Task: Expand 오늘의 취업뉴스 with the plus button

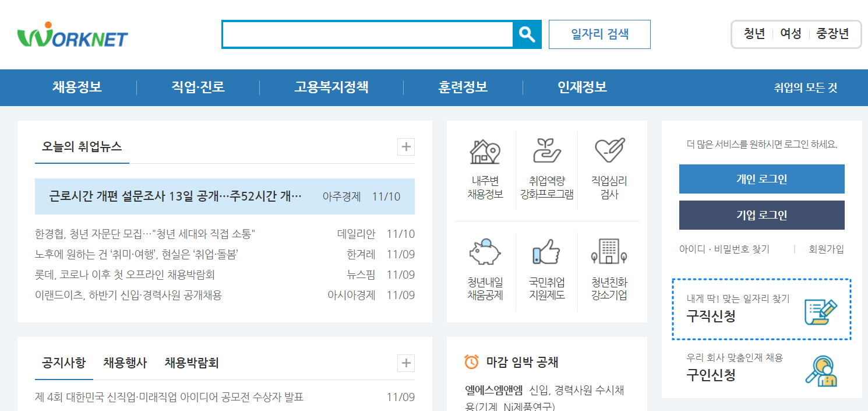Action: tap(405, 147)
